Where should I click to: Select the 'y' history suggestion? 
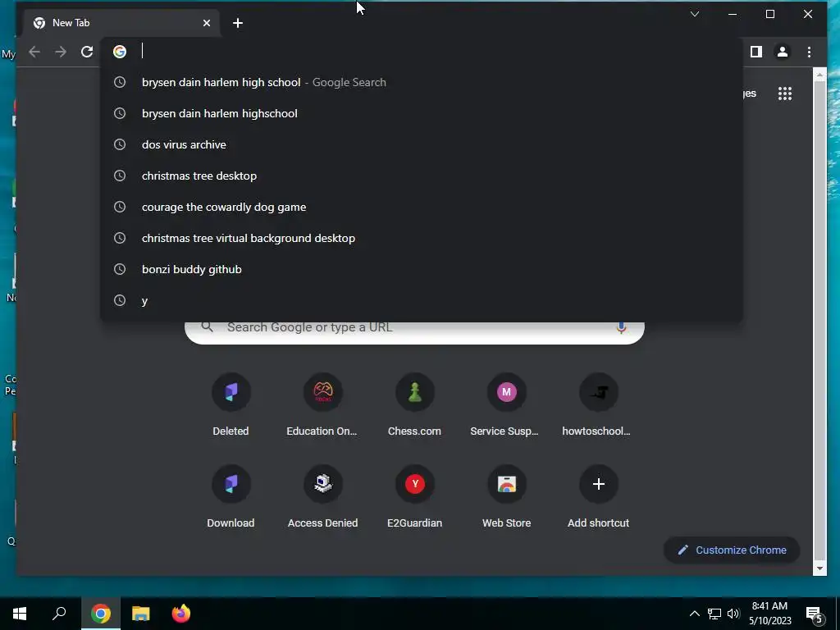[x=421, y=300]
